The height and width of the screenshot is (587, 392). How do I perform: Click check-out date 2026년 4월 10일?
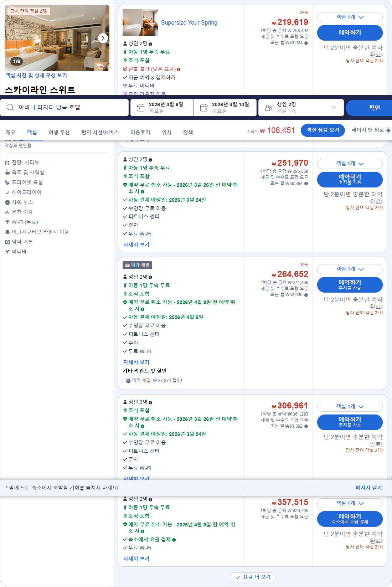(225, 108)
